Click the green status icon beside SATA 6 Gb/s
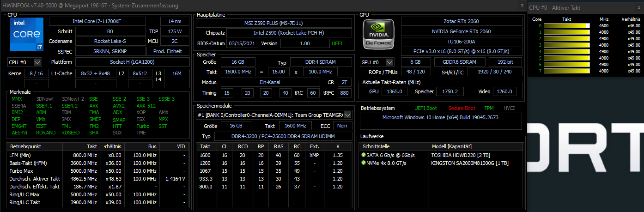The width and height of the screenshot is (644, 212). (363, 155)
